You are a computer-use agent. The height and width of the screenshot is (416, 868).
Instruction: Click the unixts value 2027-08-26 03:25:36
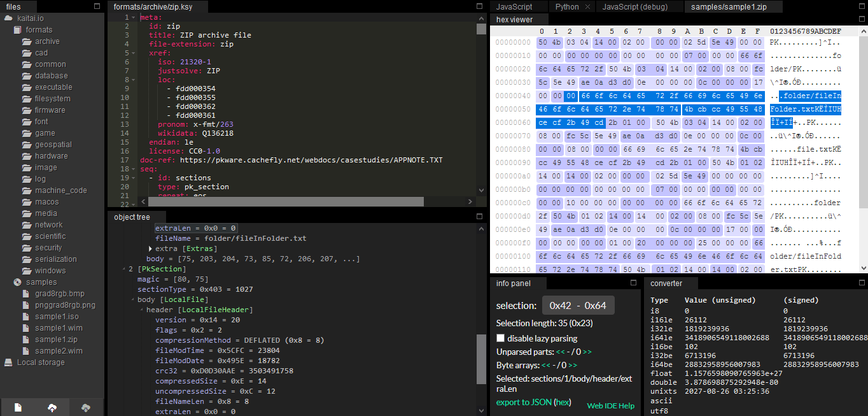(x=727, y=391)
